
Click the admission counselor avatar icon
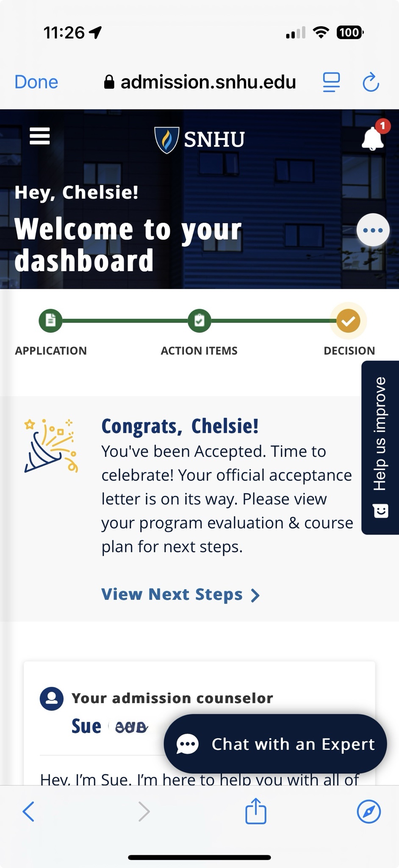tap(52, 698)
